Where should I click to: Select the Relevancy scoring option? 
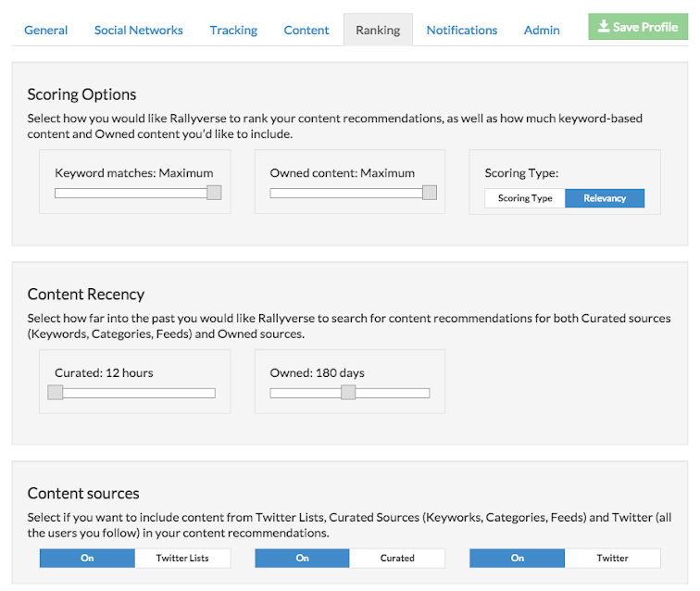(x=605, y=198)
